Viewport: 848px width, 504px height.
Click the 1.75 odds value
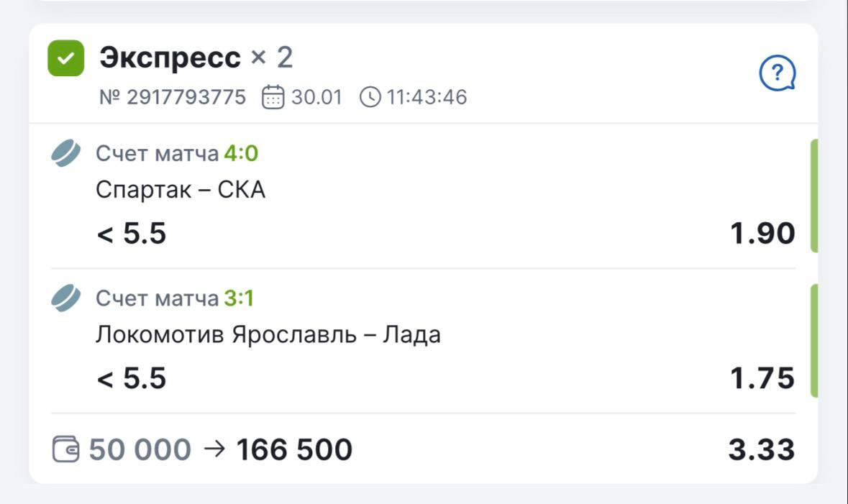coord(762,378)
